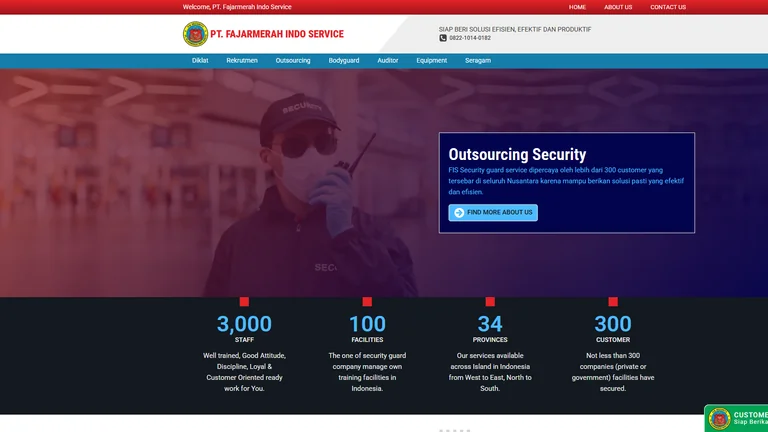Open the About Us page
Screen dimensions: 768x432
click(618, 7)
